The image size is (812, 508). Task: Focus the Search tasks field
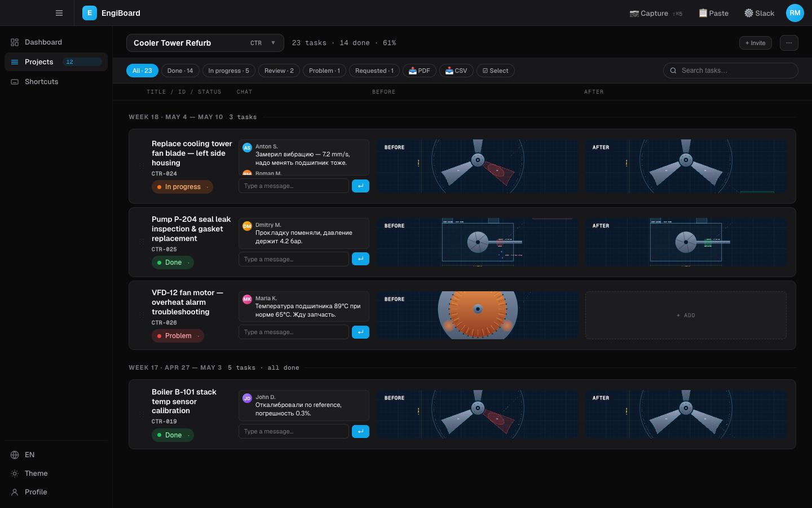pyautogui.click(x=731, y=71)
